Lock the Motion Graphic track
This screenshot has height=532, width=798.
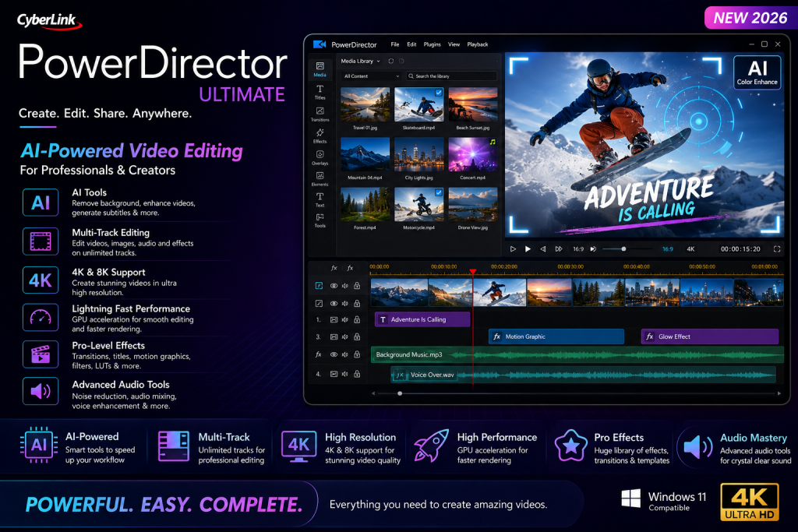[357, 336]
